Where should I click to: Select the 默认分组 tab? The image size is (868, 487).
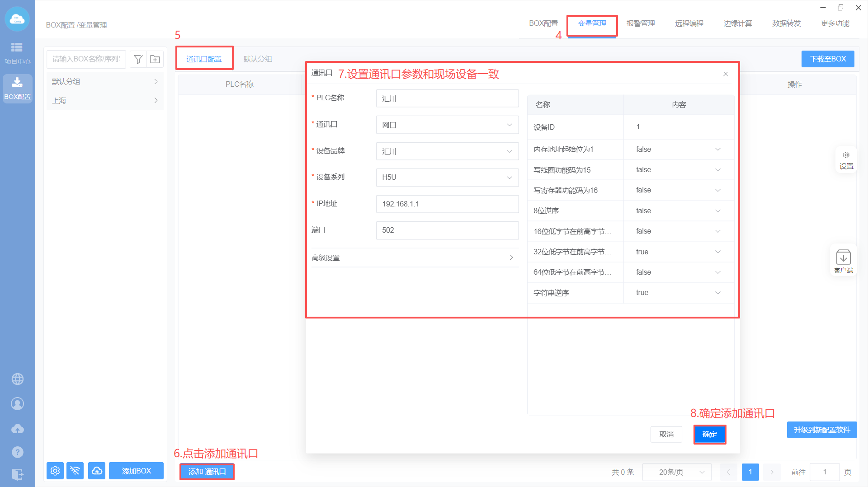tap(258, 59)
